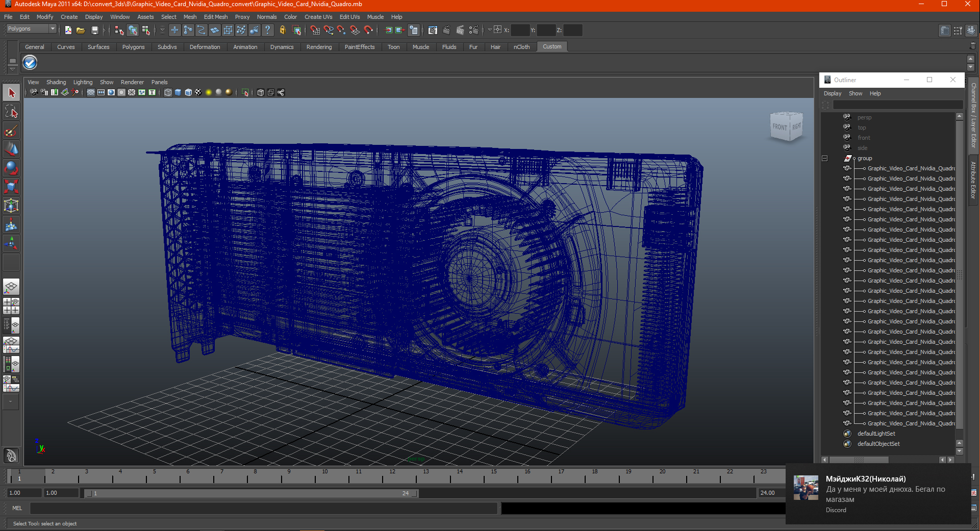Click frame 12 on the time slider
This screenshot has width=980, height=531.
click(392, 478)
